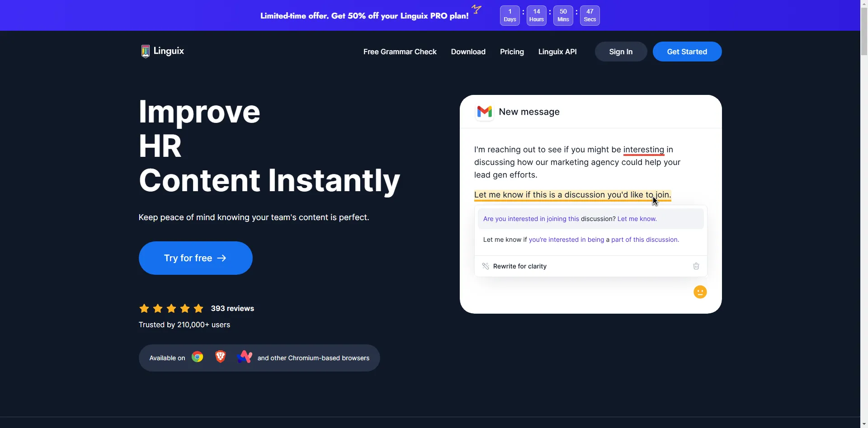
Task: Open the Free Grammar Check page
Action: [x=400, y=52]
